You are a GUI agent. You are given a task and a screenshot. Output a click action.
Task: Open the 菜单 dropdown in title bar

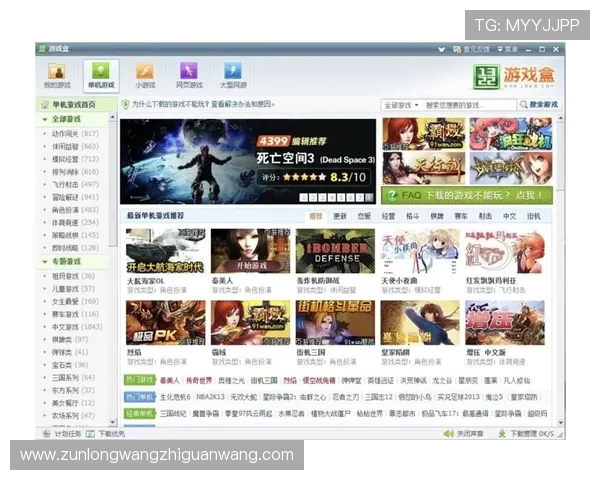pos(507,49)
